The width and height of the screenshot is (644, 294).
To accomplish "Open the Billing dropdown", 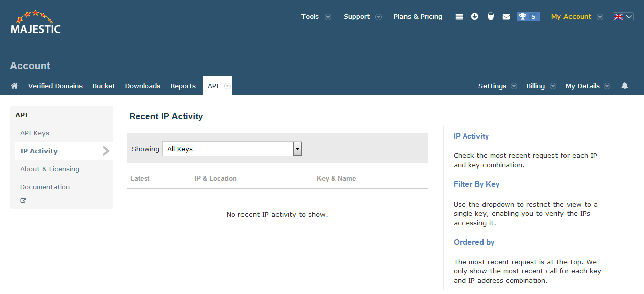I will [541, 86].
